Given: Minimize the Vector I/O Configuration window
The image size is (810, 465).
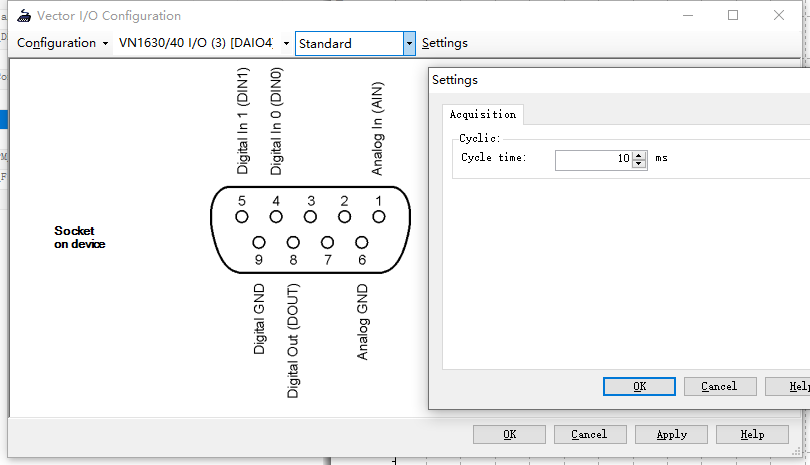Looking at the screenshot, I should pyautogui.click(x=688, y=16).
